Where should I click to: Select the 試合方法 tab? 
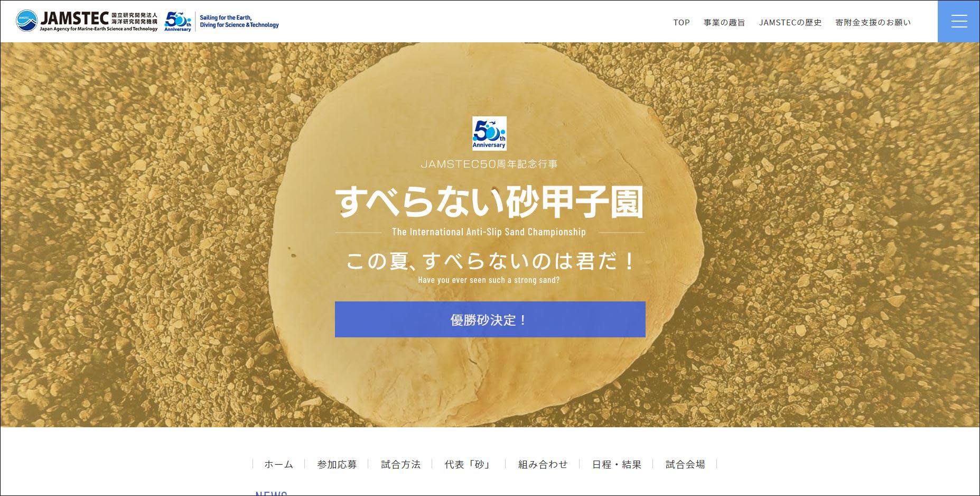coord(400,464)
